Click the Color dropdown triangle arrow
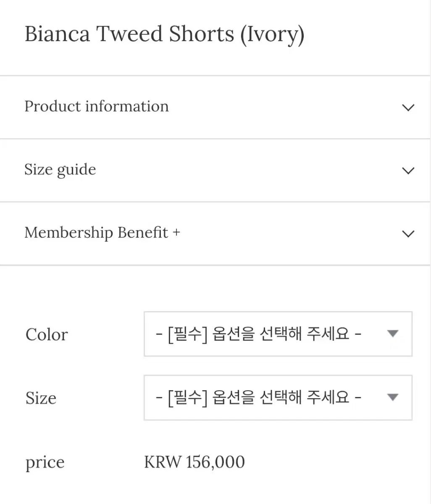This screenshot has width=431, height=504. [392, 334]
